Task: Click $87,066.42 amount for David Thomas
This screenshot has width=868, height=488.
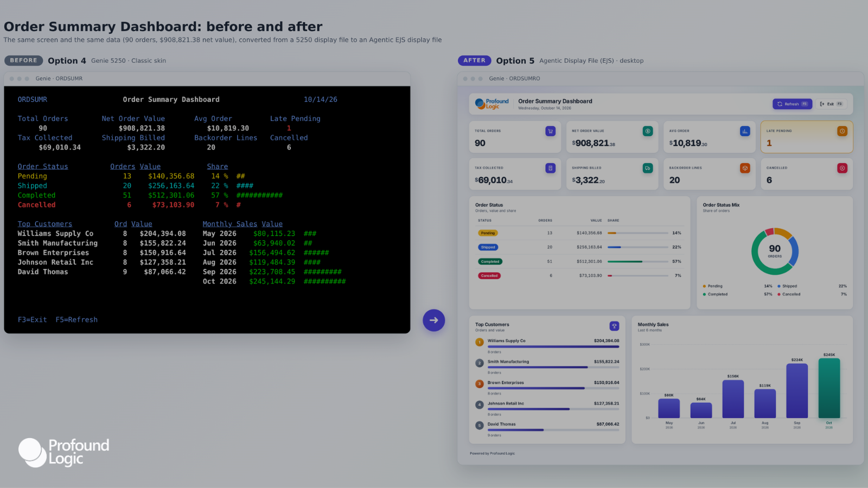Action: [608, 424]
